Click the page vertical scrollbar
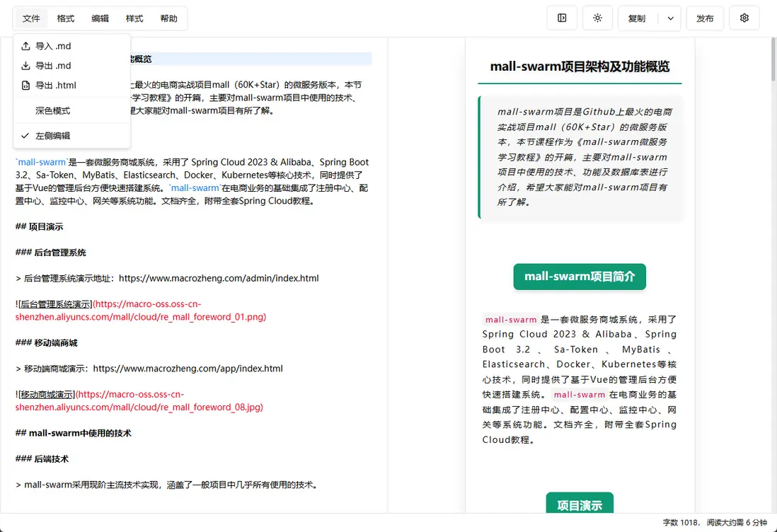The height and width of the screenshot is (532, 777). 773,59
